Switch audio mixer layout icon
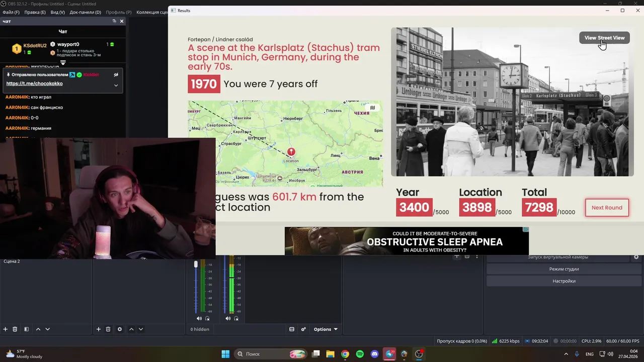The height and width of the screenshot is (362, 644). click(292, 329)
